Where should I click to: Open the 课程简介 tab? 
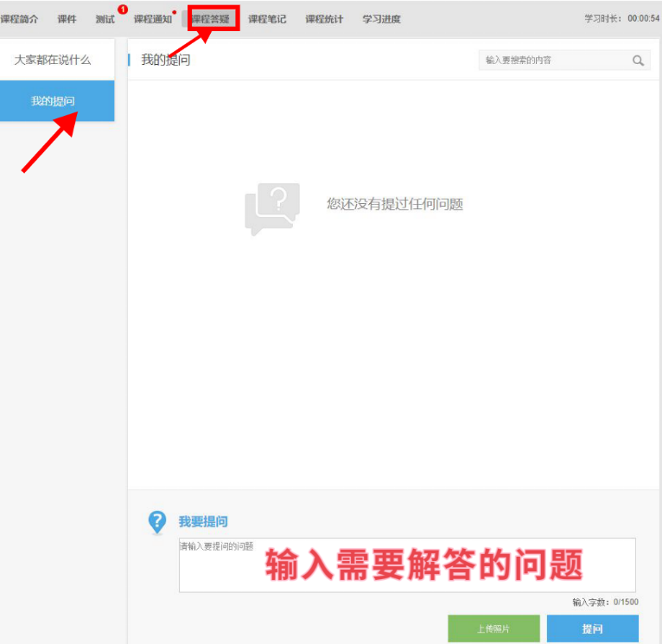[x=19, y=19]
